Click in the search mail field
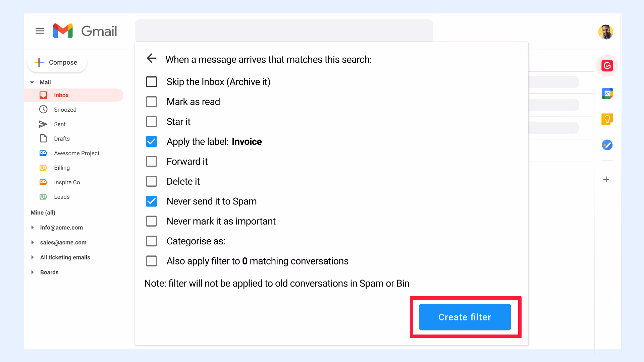 (x=284, y=31)
